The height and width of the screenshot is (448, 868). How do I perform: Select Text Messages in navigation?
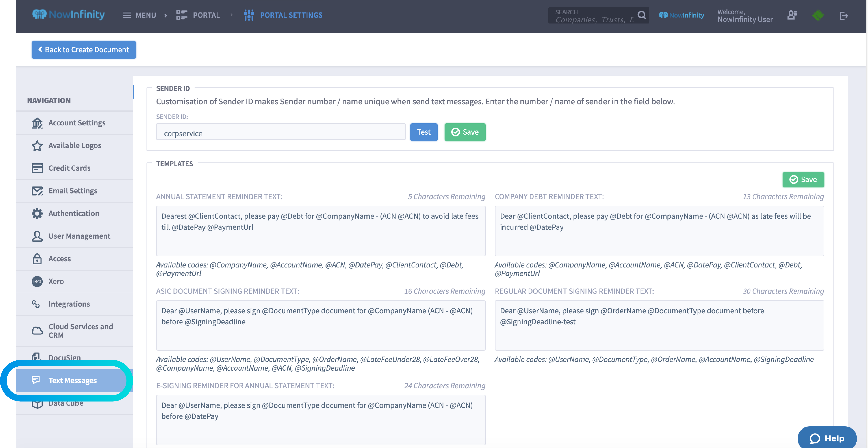point(74,380)
